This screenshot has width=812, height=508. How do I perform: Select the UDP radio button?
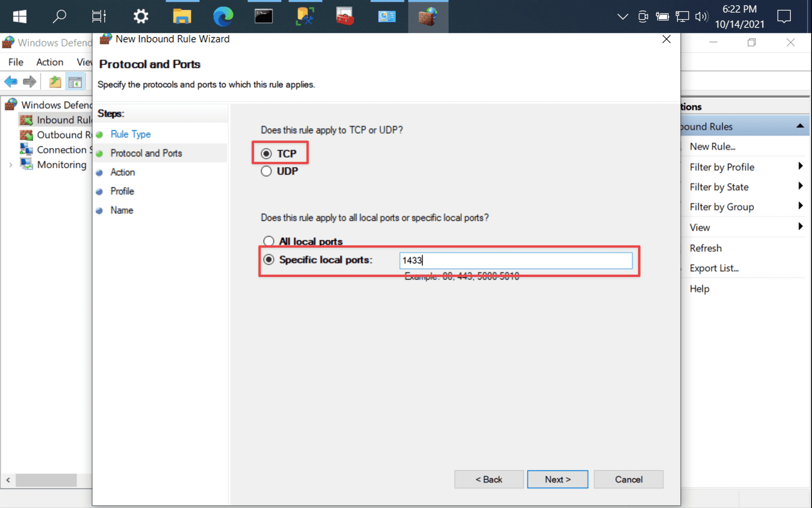click(x=266, y=171)
